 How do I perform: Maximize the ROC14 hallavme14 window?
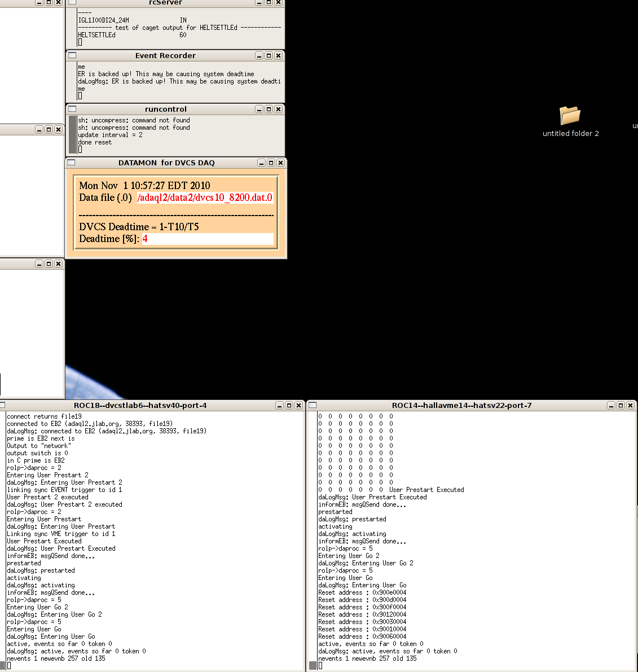pyautogui.click(x=621, y=406)
